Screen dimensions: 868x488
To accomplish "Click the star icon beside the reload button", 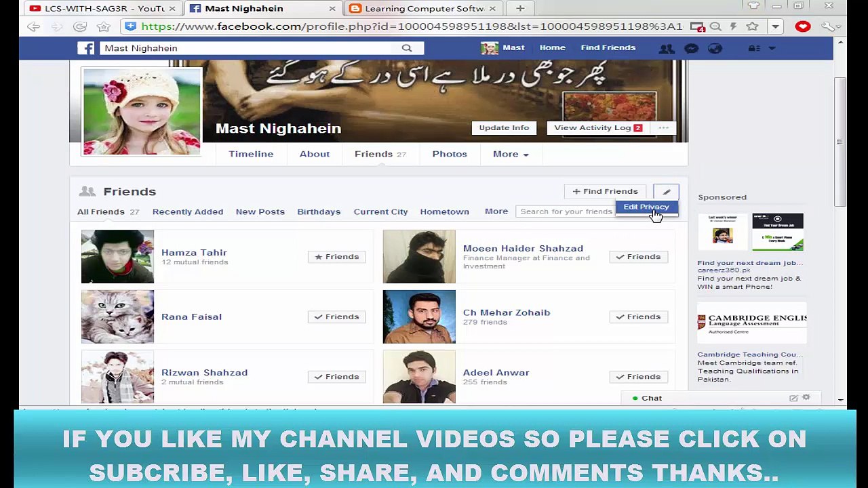I will 103,27.
